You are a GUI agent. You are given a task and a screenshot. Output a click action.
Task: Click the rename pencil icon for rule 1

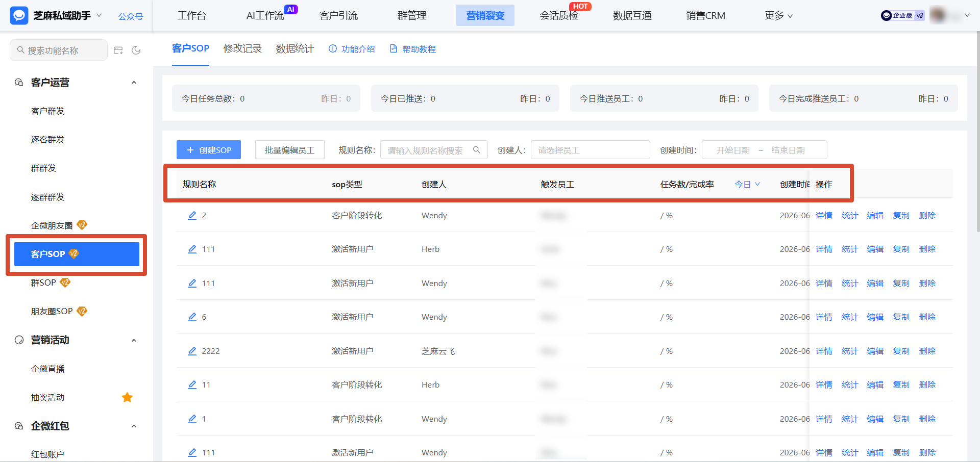[192, 419]
